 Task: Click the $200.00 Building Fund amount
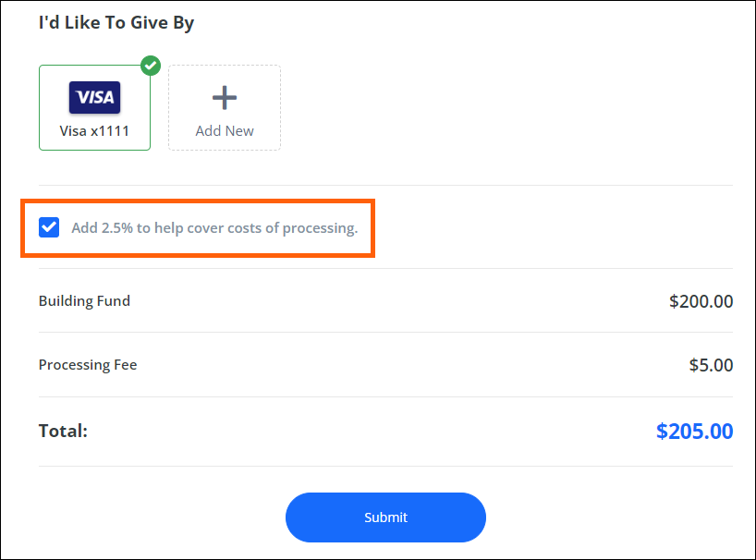click(701, 301)
